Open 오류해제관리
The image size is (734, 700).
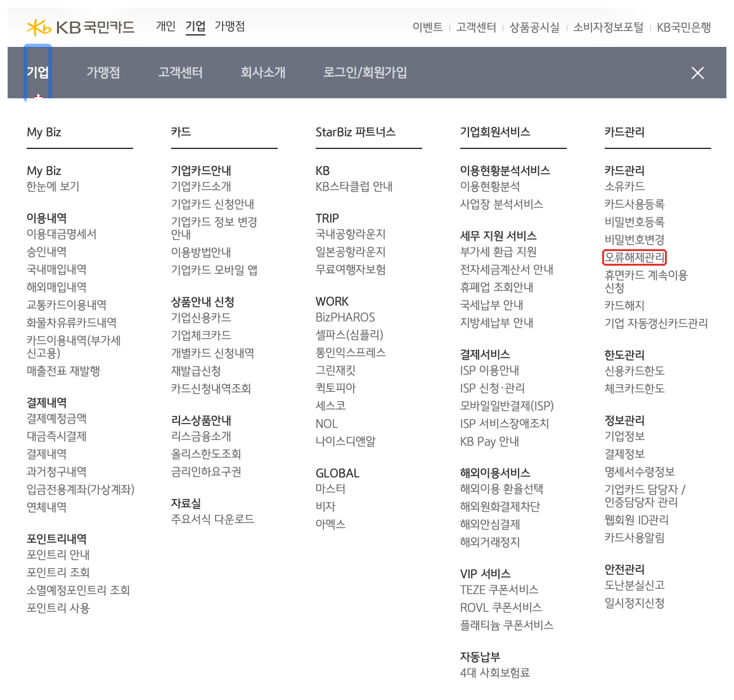coord(634,257)
